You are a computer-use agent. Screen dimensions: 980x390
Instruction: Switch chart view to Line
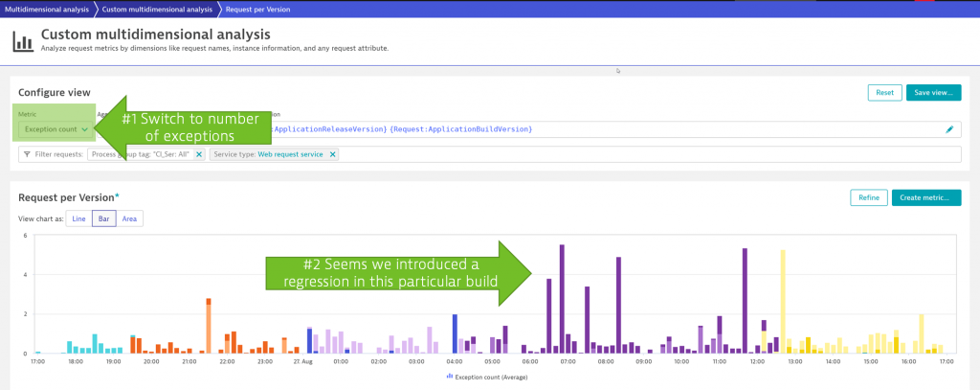tap(78, 218)
